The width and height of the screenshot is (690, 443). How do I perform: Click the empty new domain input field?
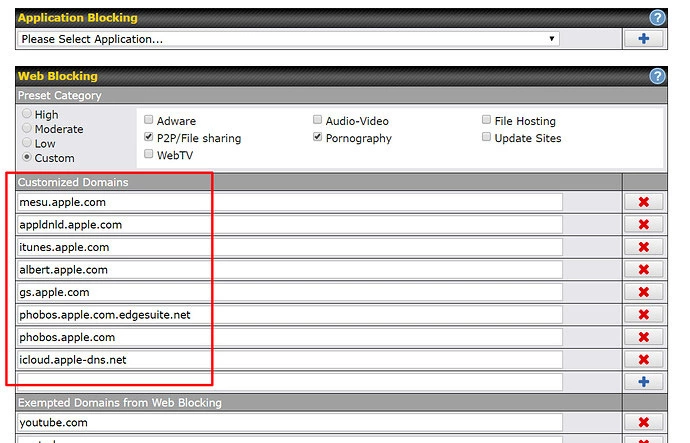point(290,382)
